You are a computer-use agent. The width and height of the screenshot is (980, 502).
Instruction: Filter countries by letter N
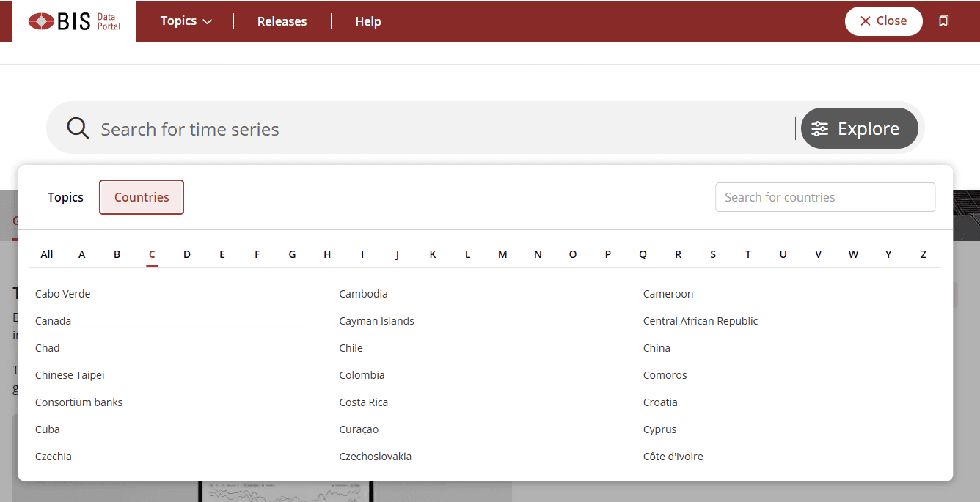538,254
